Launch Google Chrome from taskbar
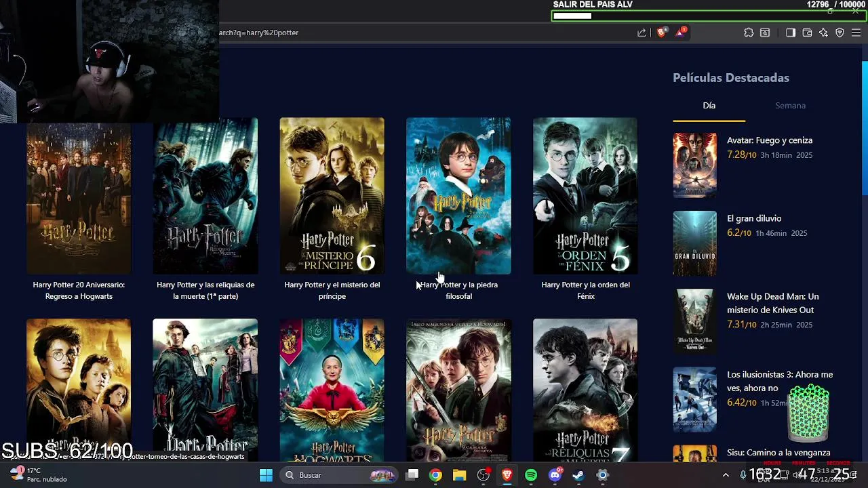This screenshot has height=488, width=868. coord(435,475)
